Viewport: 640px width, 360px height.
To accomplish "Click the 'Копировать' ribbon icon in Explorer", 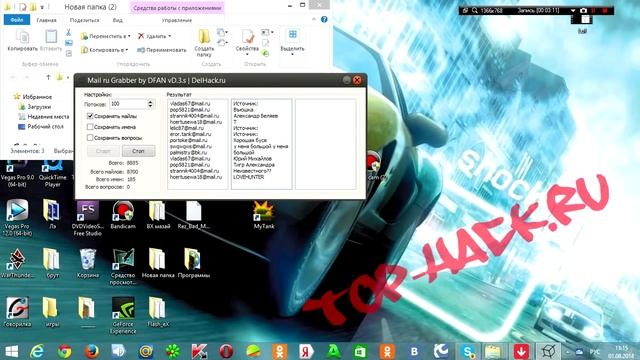I will point(22,40).
